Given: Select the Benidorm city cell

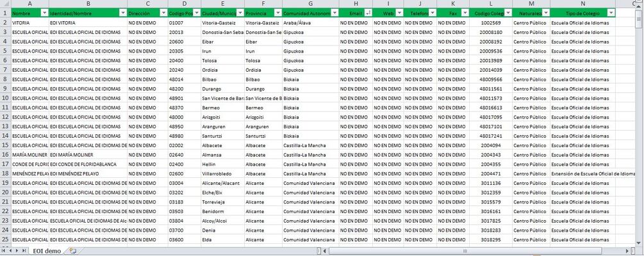Looking at the screenshot, I should (222, 211).
